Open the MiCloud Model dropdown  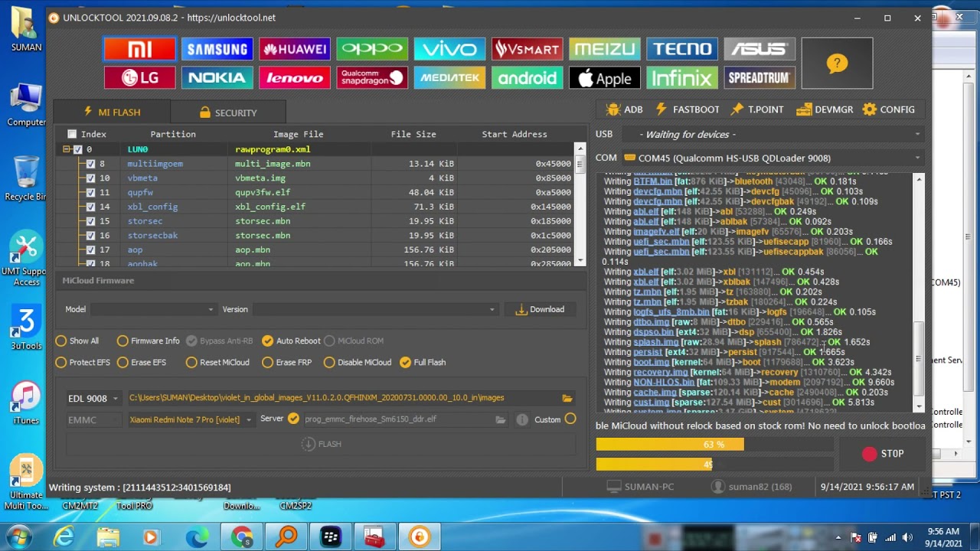pyautogui.click(x=153, y=309)
